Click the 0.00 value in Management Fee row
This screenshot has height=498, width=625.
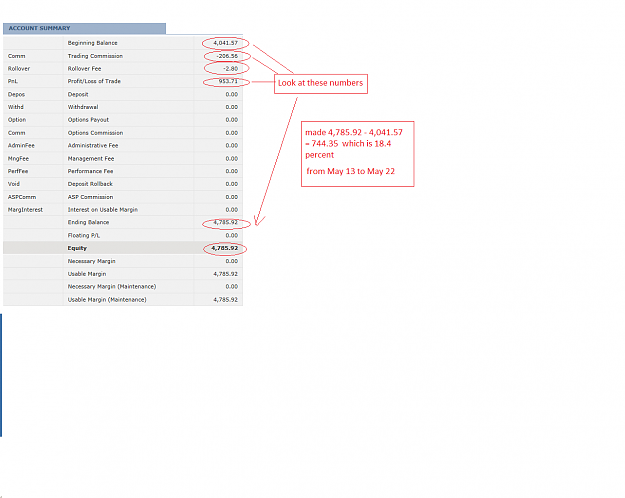click(x=232, y=159)
